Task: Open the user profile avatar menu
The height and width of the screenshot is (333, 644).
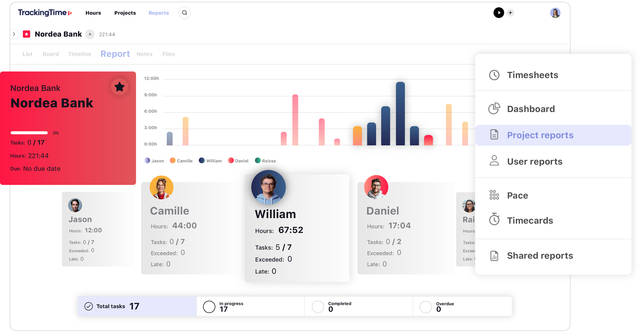Action: pos(556,13)
